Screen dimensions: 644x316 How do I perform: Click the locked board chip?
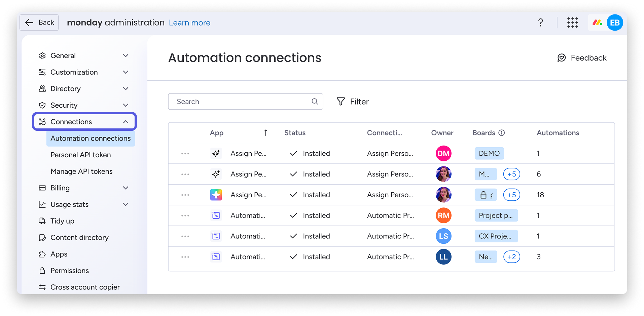pyautogui.click(x=486, y=195)
